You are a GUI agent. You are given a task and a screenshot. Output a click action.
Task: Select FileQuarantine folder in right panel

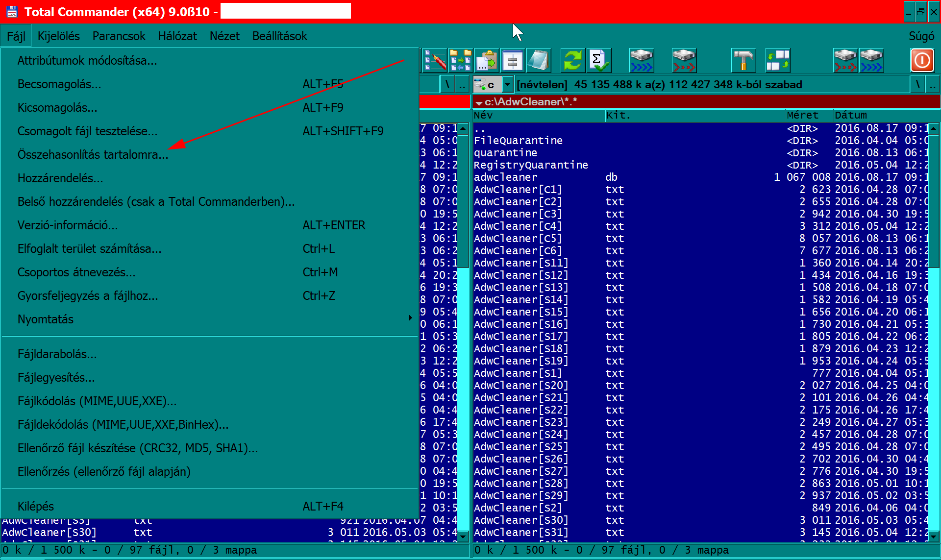[700, 141]
